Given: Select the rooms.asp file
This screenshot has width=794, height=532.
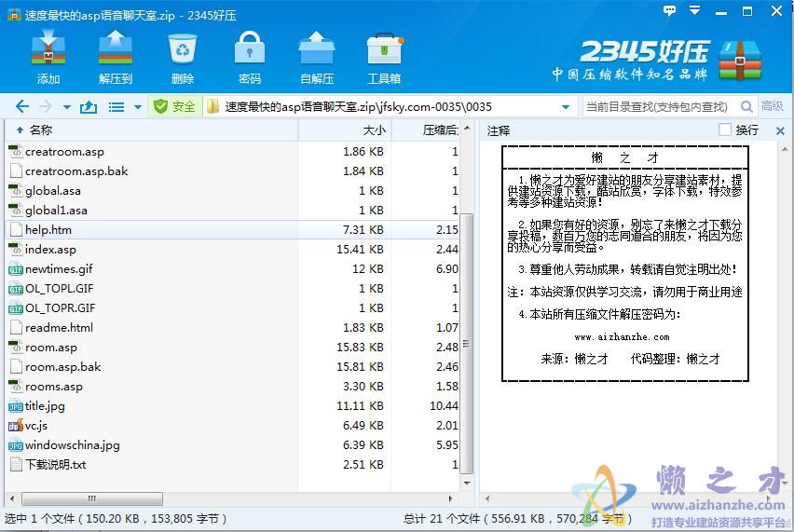Looking at the screenshot, I should [54, 387].
